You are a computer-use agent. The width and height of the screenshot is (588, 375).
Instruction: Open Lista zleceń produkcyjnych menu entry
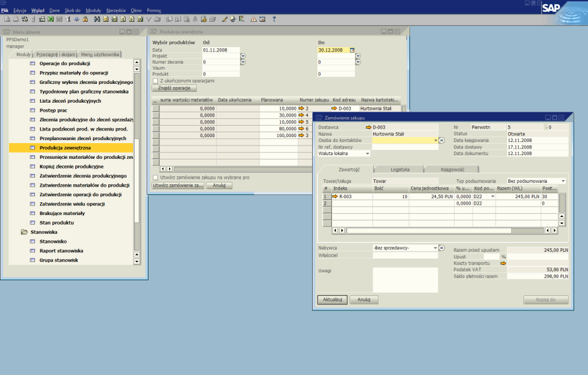click(70, 101)
